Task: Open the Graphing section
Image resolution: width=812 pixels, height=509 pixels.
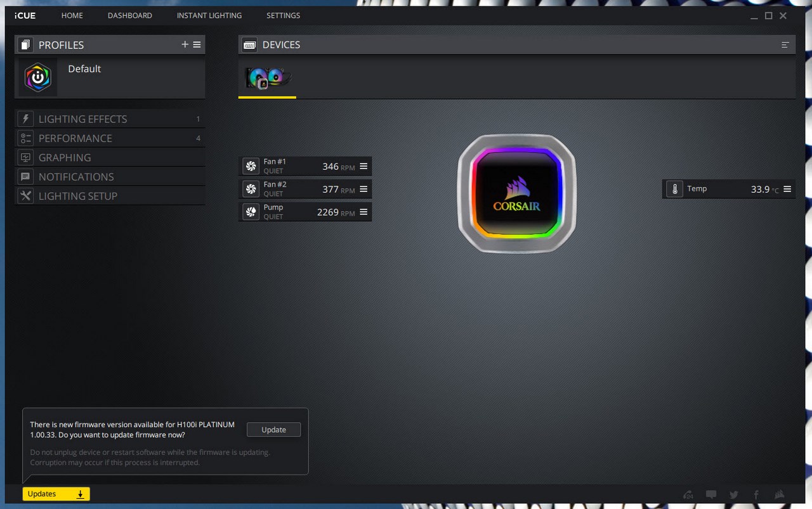Action: click(110, 157)
